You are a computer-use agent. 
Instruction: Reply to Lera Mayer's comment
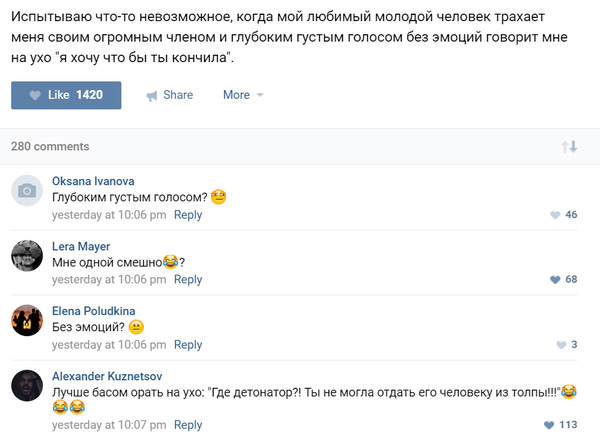click(x=188, y=280)
